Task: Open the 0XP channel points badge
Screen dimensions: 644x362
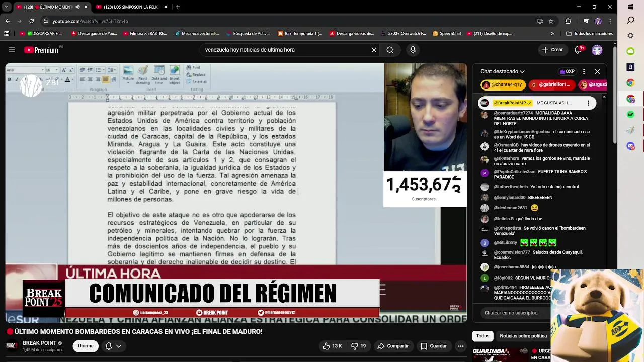Action: point(567,71)
